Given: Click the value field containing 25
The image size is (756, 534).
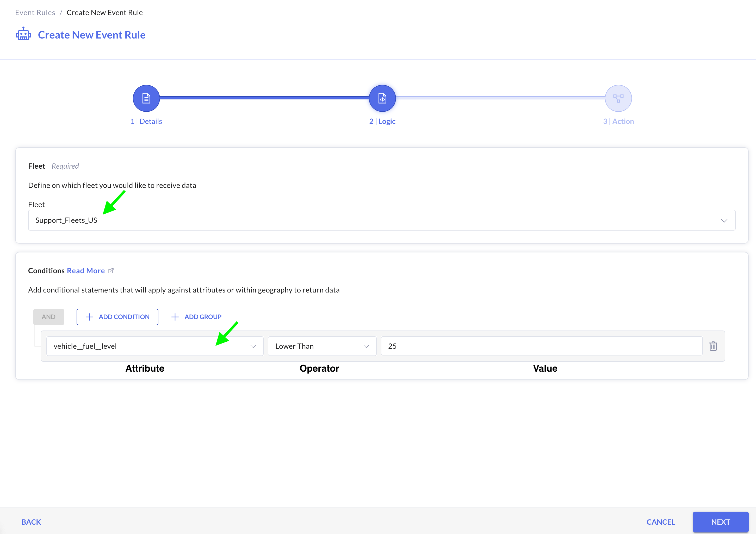Looking at the screenshot, I should tap(541, 346).
